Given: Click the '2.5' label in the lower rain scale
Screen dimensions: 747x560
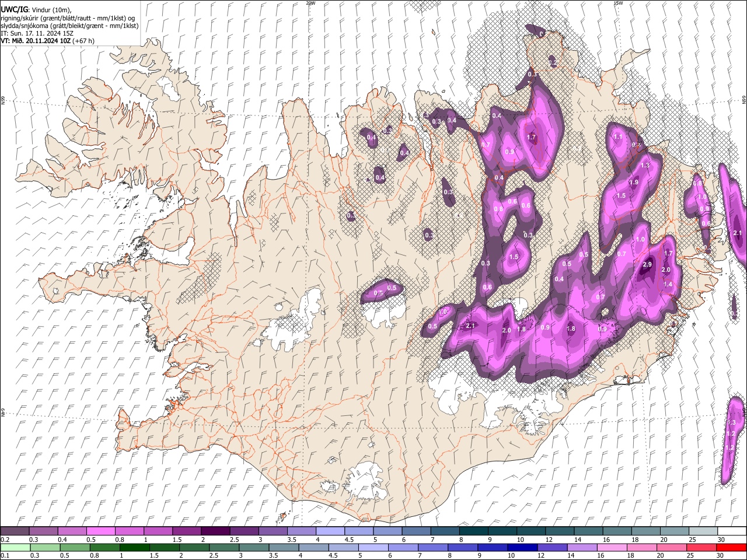Looking at the screenshot, I should click(x=214, y=556).
